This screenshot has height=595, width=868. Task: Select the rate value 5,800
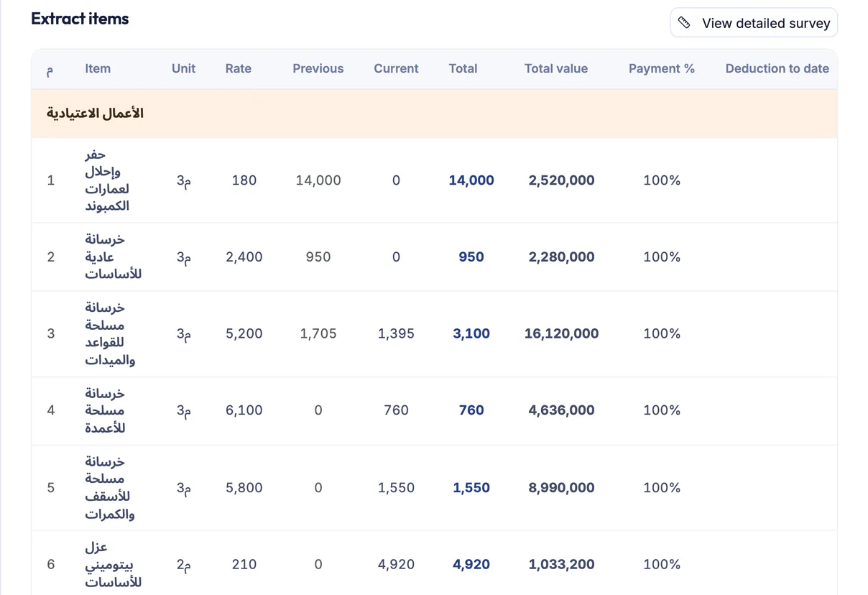pyautogui.click(x=244, y=487)
